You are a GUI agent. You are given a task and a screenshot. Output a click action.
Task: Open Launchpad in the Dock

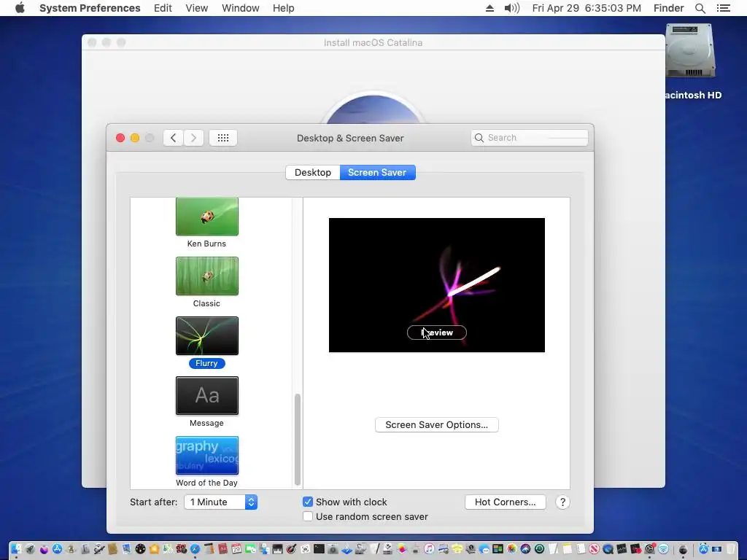[x=30, y=549]
